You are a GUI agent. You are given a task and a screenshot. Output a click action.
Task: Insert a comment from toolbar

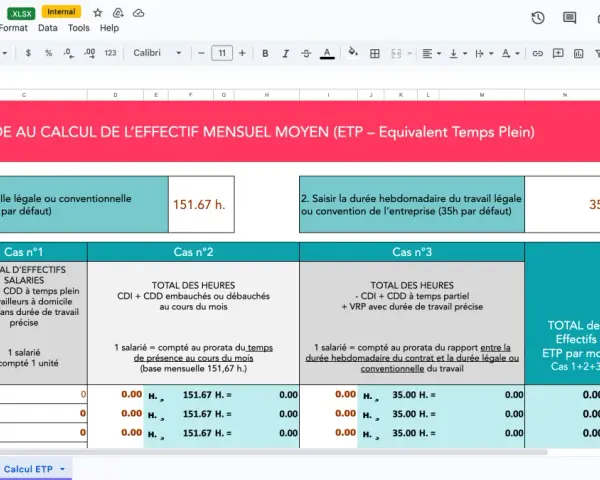[558, 54]
